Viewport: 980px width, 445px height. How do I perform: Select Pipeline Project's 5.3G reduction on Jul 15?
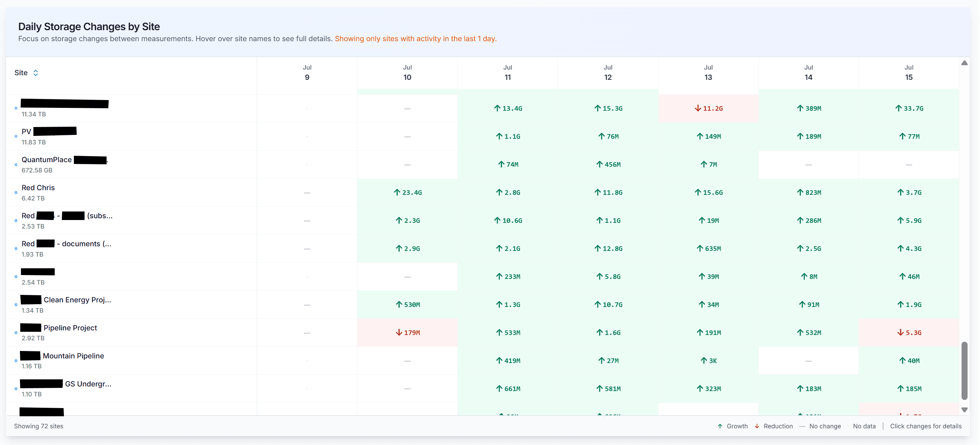tap(910, 332)
